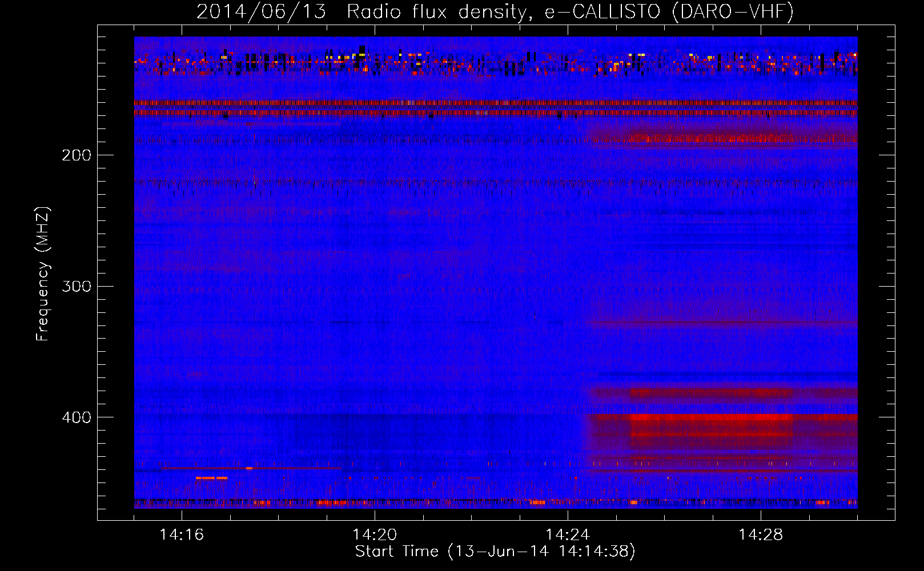Image resolution: width=924 pixels, height=571 pixels.
Task: Click the 14:20 time tick label
Action: (x=375, y=535)
